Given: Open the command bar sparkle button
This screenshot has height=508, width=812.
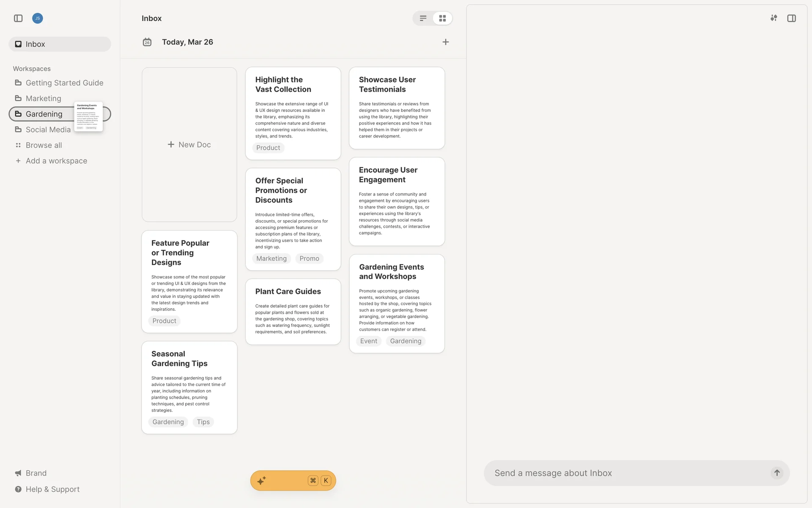Looking at the screenshot, I should pos(262,480).
